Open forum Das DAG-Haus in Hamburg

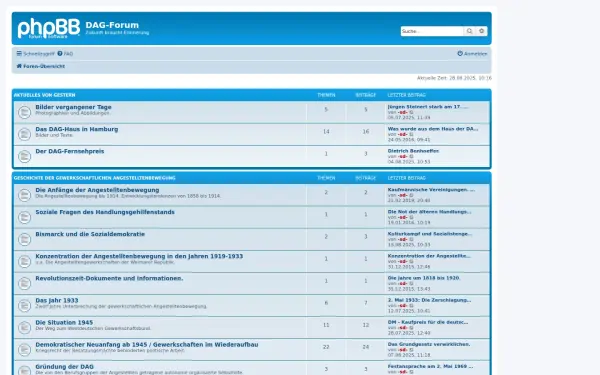[77, 129]
